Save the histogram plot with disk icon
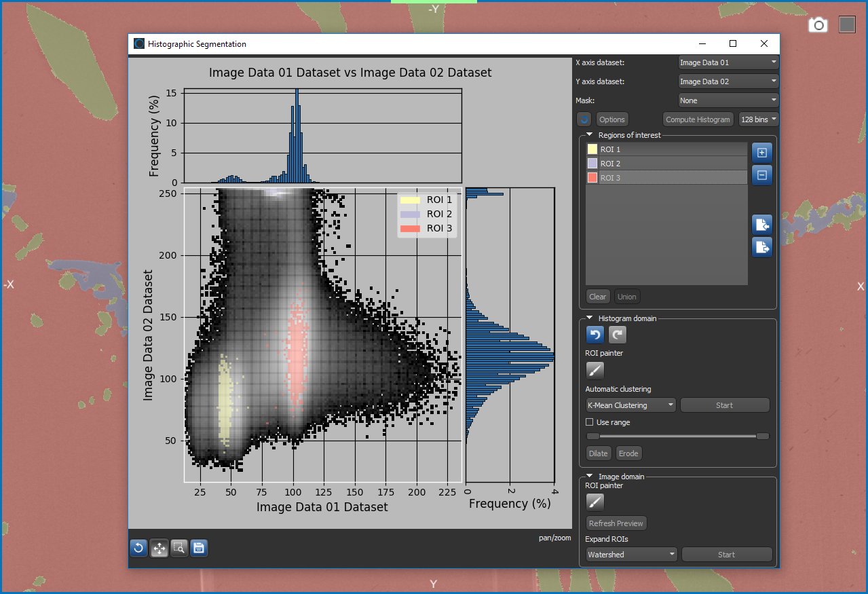This screenshot has width=868, height=594. coord(199,548)
